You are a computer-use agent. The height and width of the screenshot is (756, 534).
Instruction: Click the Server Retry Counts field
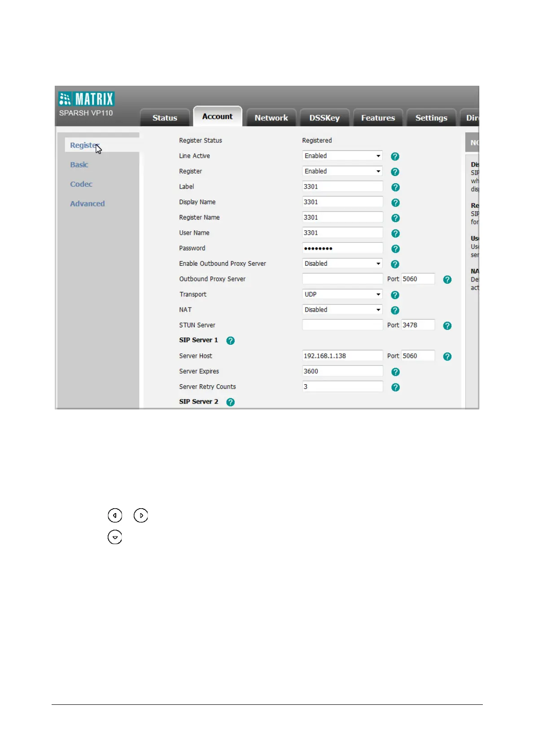342,387
